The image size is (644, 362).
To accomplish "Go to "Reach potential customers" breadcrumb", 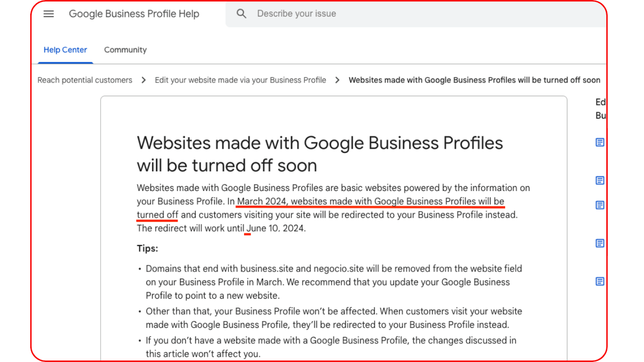I will click(85, 80).
